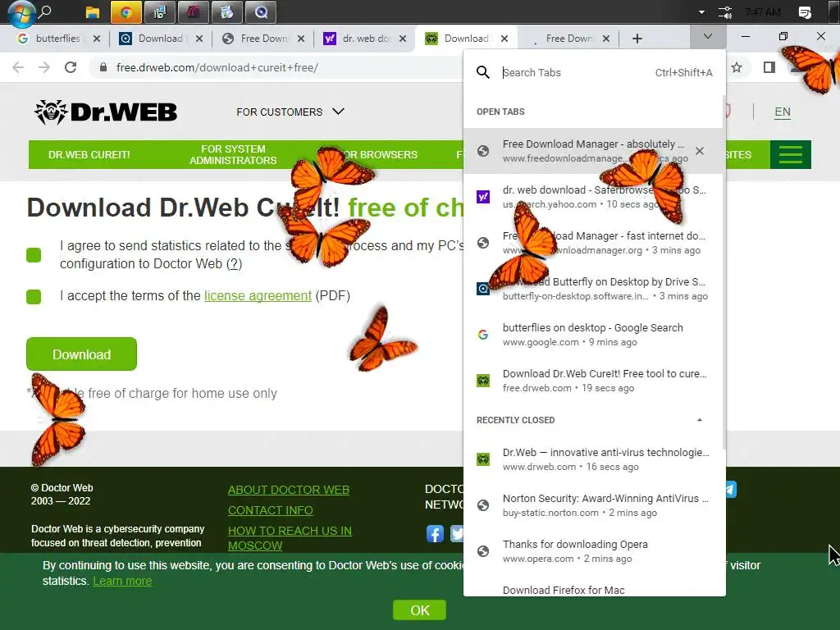Click the Dr.WEB spider logo

(106, 112)
